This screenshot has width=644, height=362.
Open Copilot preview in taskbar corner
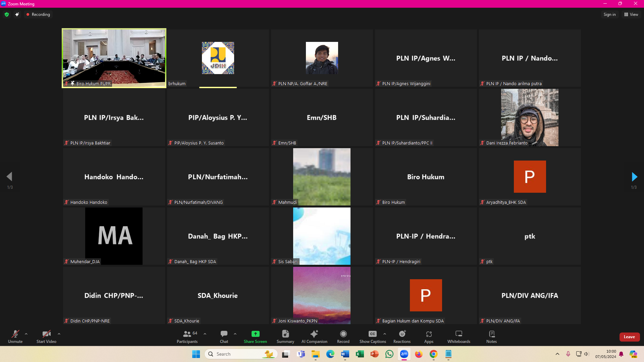click(633, 354)
